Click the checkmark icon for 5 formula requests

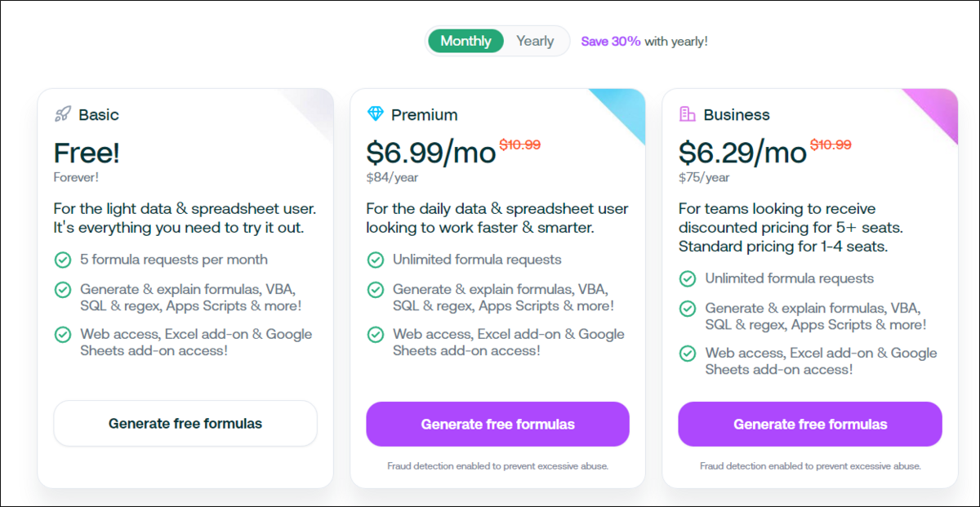point(62,260)
